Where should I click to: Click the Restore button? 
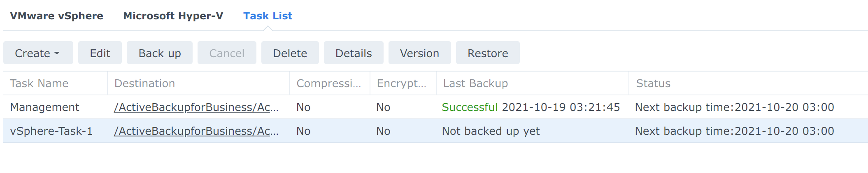(488, 53)
